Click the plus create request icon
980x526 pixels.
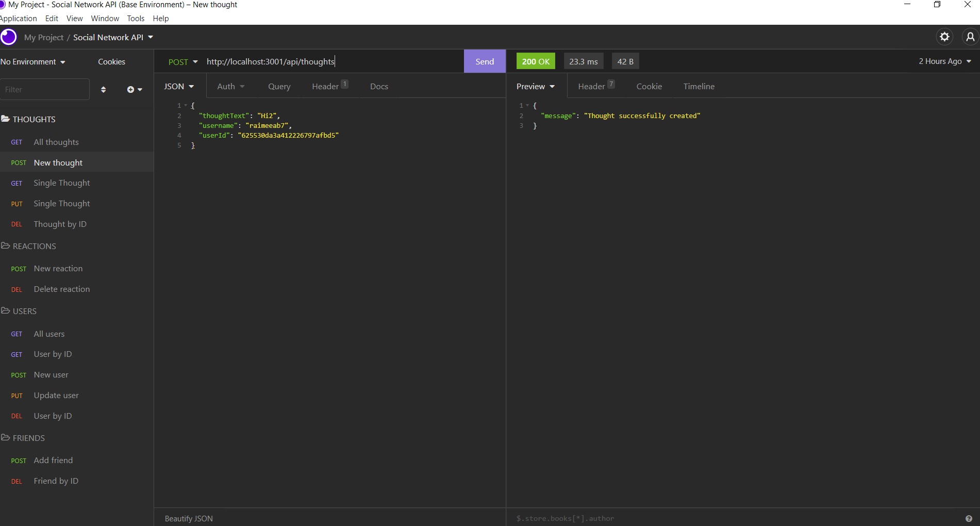point(135,90)
